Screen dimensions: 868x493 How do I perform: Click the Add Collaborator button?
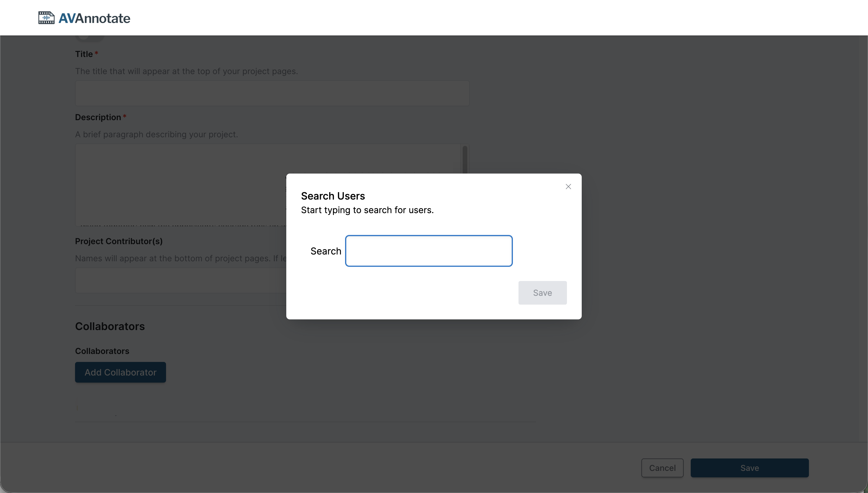coord(120,372)
